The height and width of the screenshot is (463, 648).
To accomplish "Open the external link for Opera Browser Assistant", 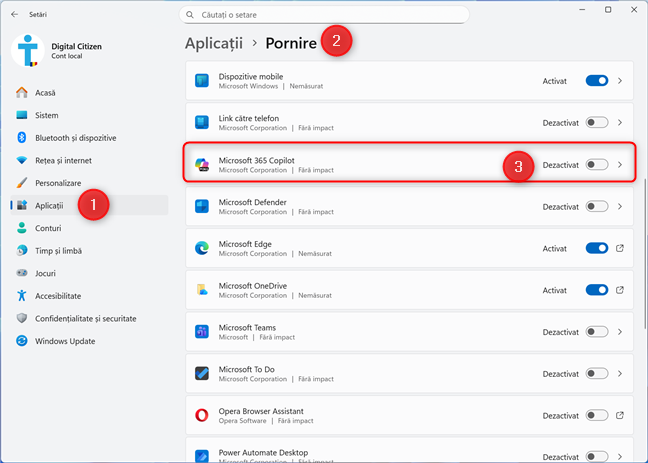I will coord(619,415).
